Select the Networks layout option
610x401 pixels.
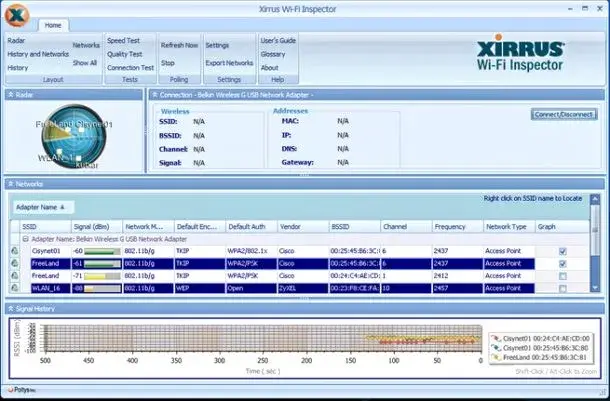pos(86,45)
